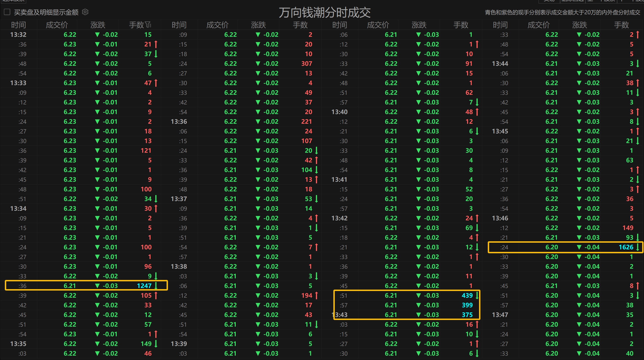Click green down arrow beside 439 volume

(x=477, y=295)
